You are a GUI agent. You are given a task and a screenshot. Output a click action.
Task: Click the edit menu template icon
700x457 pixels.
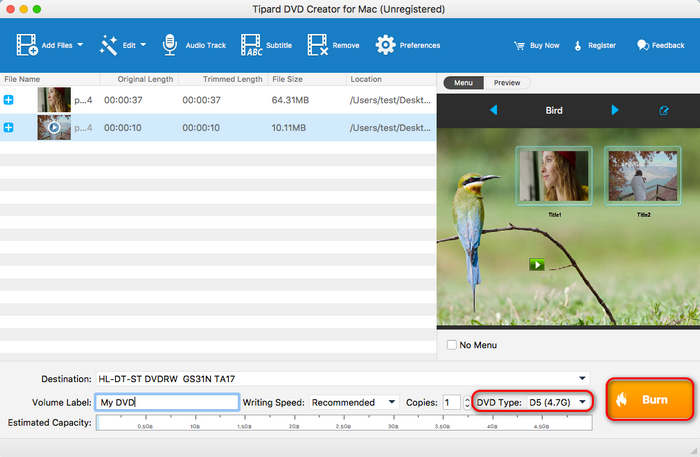coord(664,110)
